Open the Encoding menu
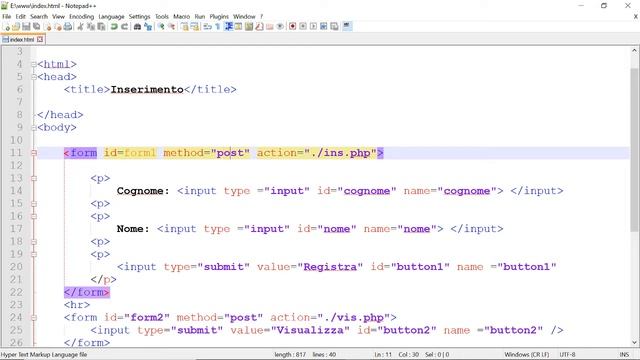The height and width of the screenshot is (360, 640). pos(81,17)
